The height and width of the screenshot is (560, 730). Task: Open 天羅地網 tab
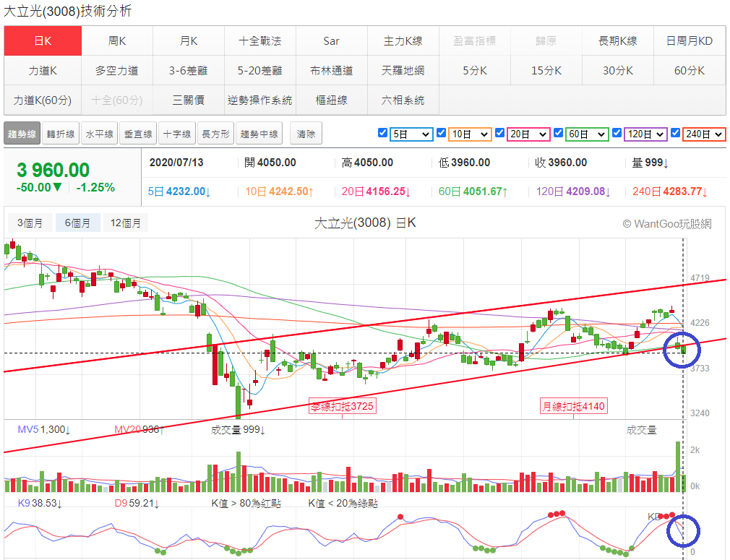click(403, 70)
